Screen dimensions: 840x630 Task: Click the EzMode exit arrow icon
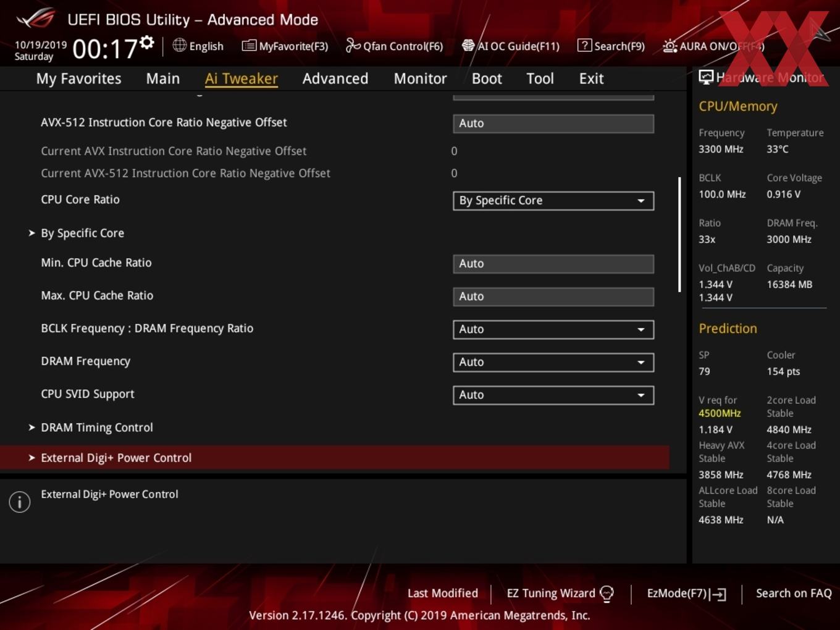(x=718, y=594)
